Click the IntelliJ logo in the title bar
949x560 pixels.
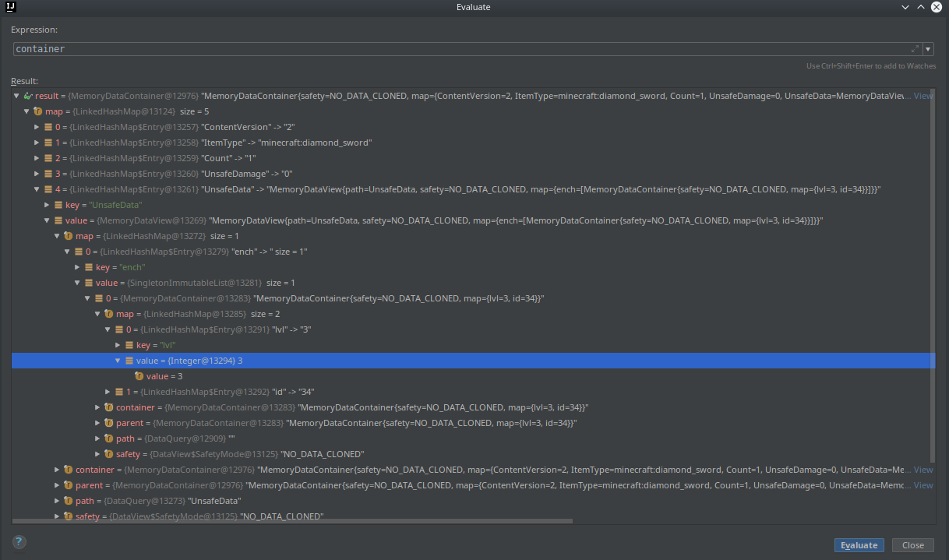[9, 7]
